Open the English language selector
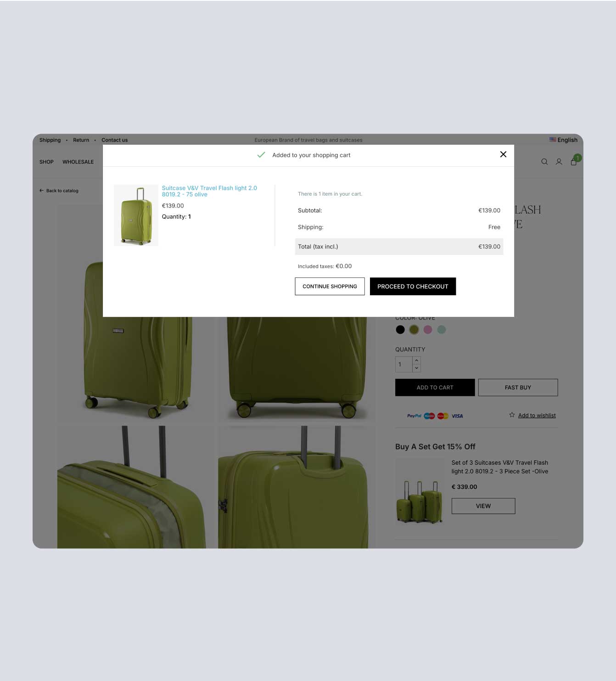The width and height of the screenshot is (616, 681). [x=563, y=140]
